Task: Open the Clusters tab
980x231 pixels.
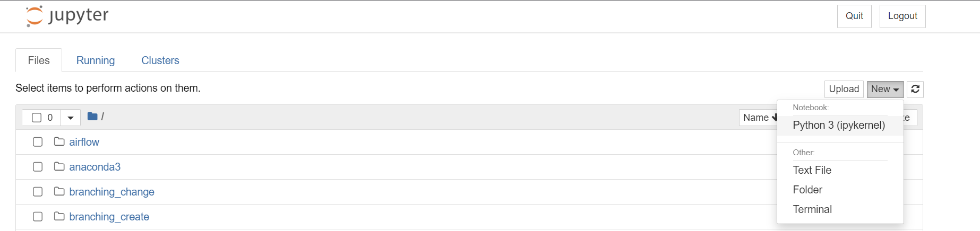Action: 160,60
